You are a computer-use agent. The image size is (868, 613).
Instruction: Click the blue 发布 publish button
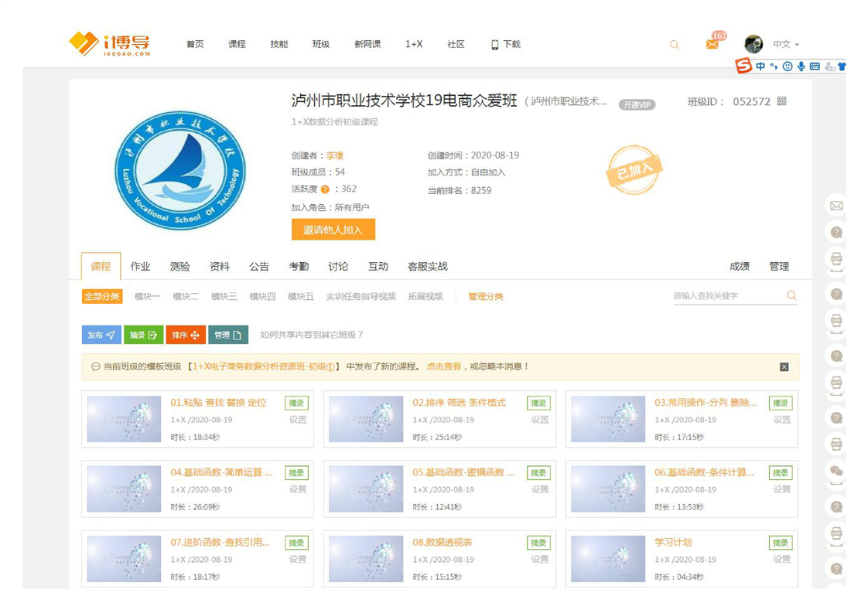point(101,335)
